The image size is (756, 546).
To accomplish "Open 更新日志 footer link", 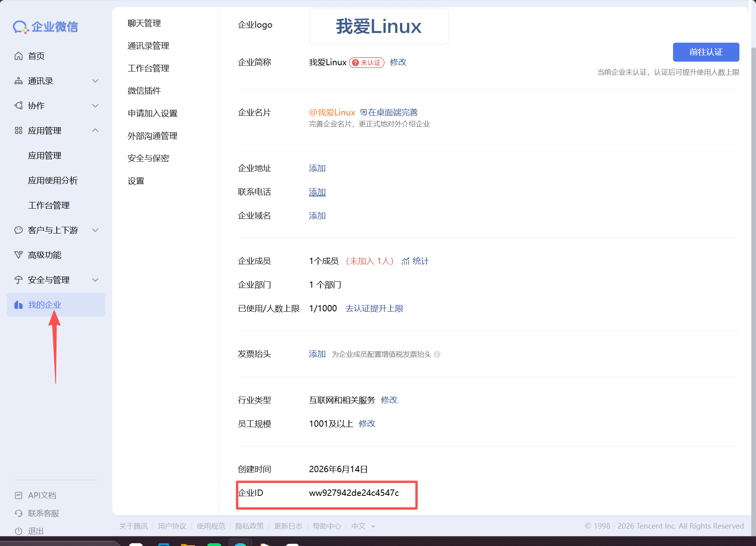I will click(288, 526).
